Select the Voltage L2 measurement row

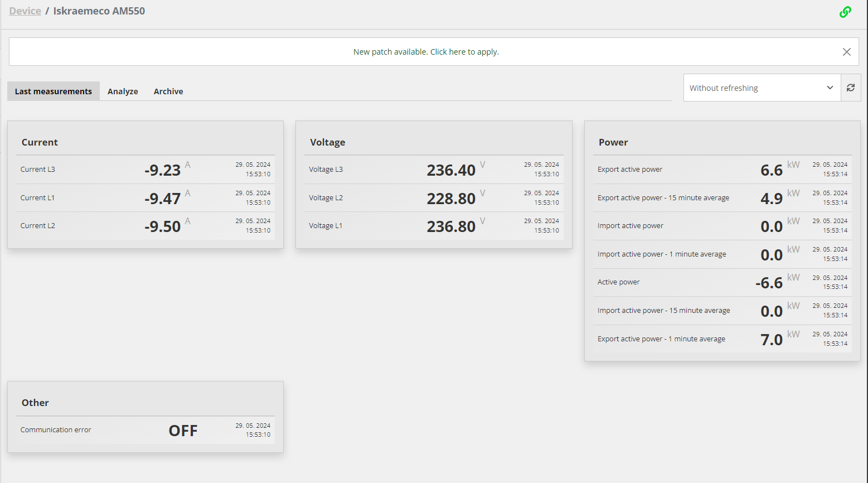click(x=434, y=198)
